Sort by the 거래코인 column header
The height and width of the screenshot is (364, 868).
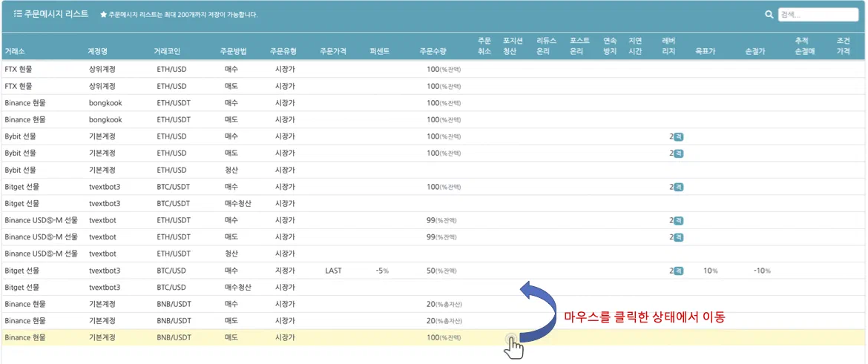tap(167, 51)
